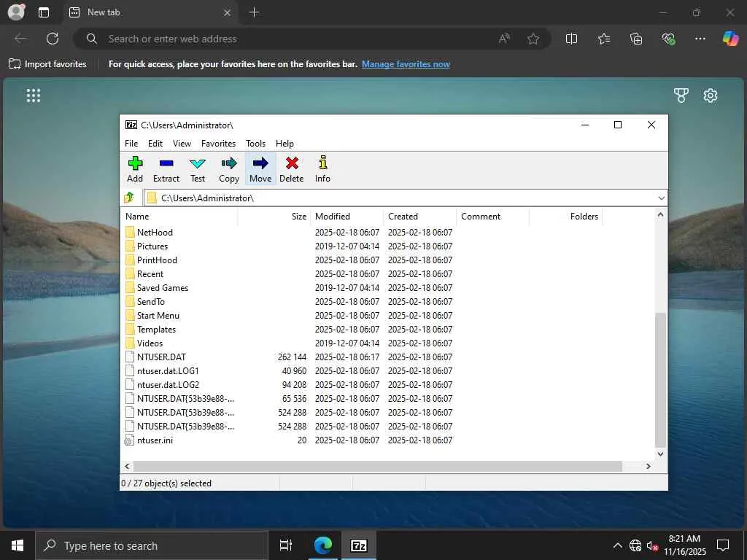Screen dimensions: 747x560
Task: Open the Tools menu
Action: pyautogui.click(x=255, y=144)
